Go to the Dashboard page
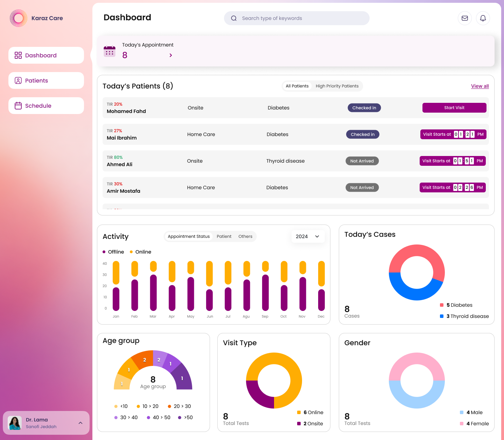The height and width of the screenshot is (440, 504). 46,55
